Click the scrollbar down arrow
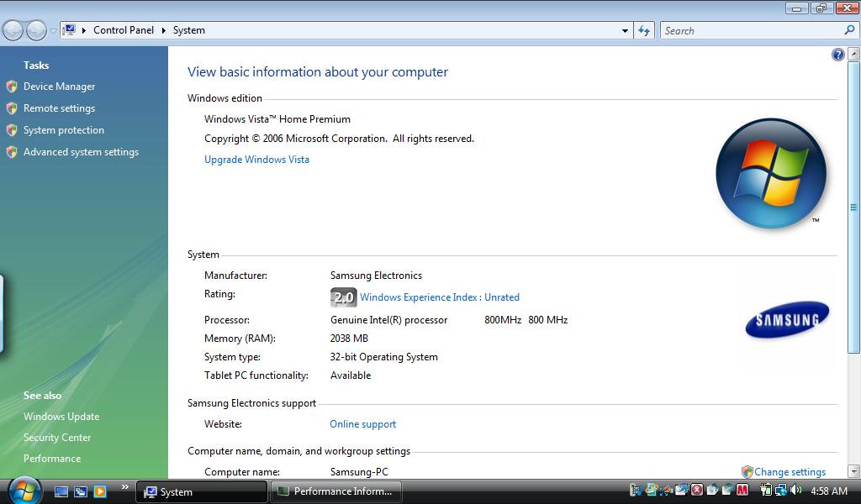 click(x=854, y=471)
